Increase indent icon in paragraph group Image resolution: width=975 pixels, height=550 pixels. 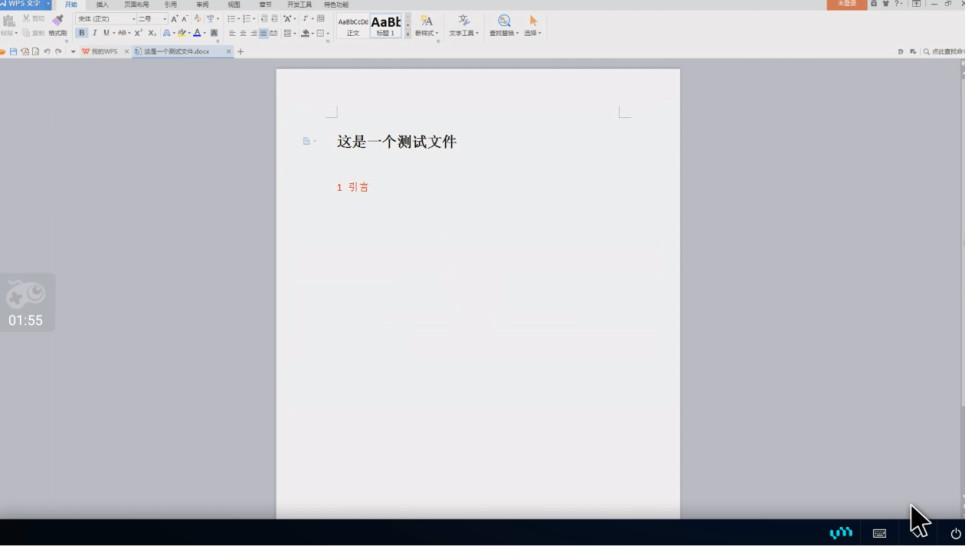pyautogui.click(x=274, y=19)
